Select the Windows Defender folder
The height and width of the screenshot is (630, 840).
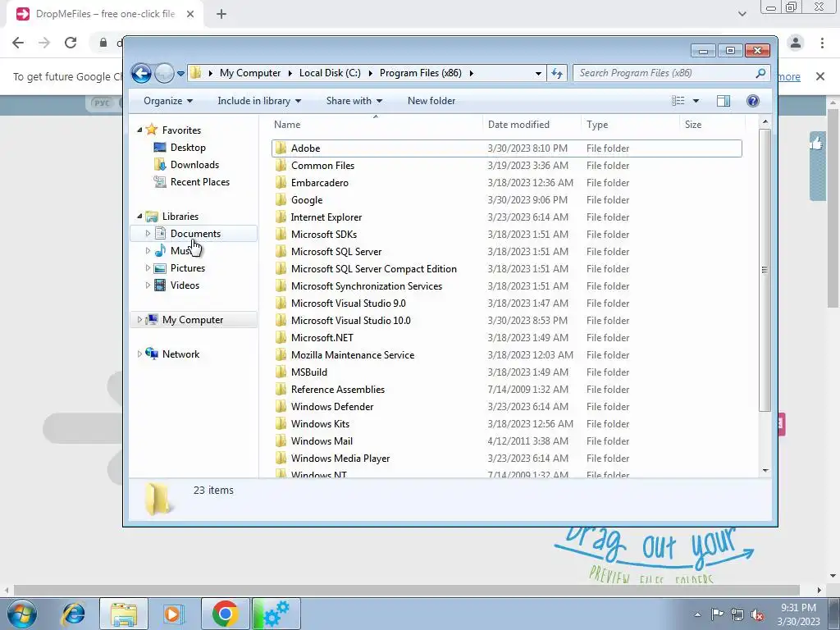(332, 407)
